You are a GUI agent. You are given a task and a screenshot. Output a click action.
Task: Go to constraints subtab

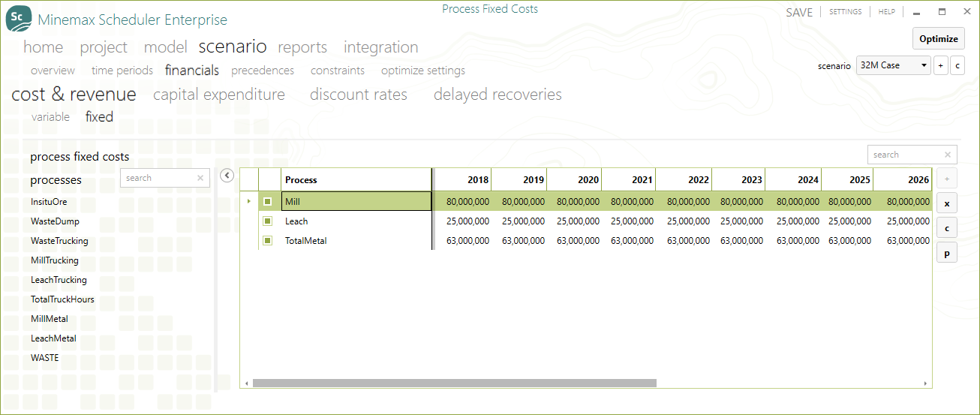pos(338,71)
